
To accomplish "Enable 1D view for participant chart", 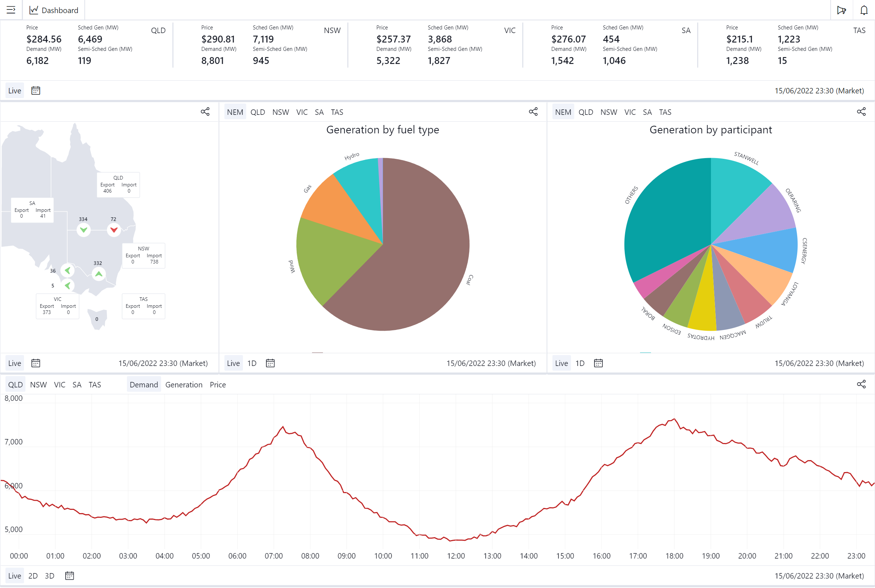I will pos(580,363).
